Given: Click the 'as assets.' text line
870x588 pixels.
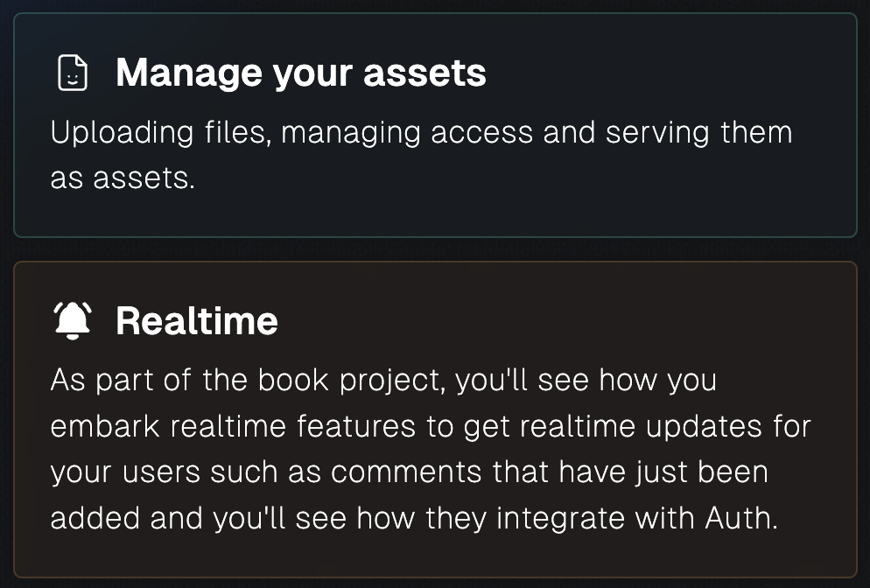Looking at the screenshot, I should pyautogui.click(x=123, y=178).
